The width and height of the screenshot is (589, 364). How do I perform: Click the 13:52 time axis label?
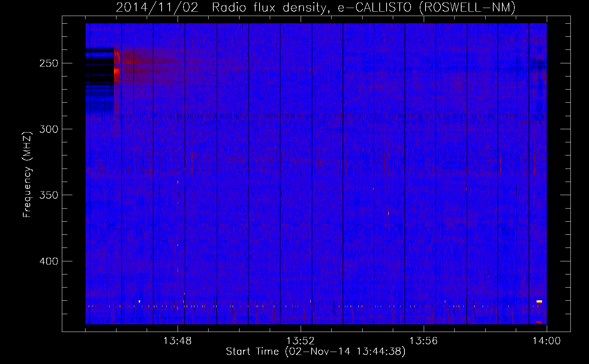point(300,341)
